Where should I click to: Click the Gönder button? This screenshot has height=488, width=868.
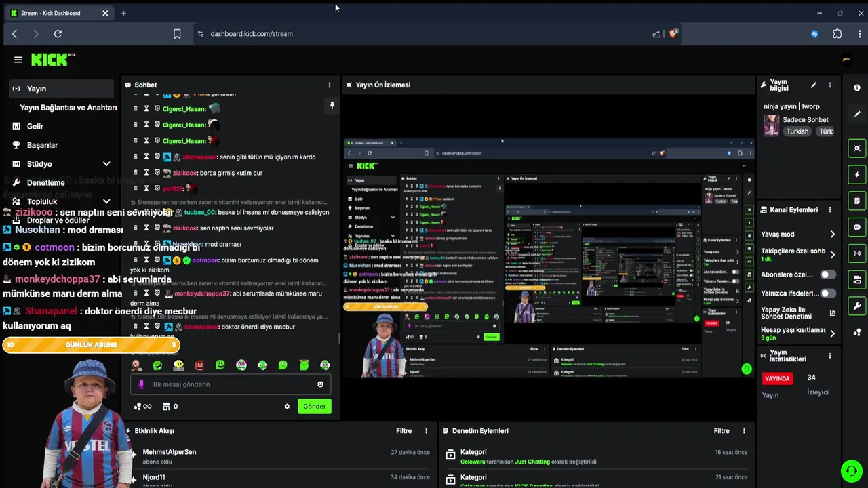[x=314, y=407]
